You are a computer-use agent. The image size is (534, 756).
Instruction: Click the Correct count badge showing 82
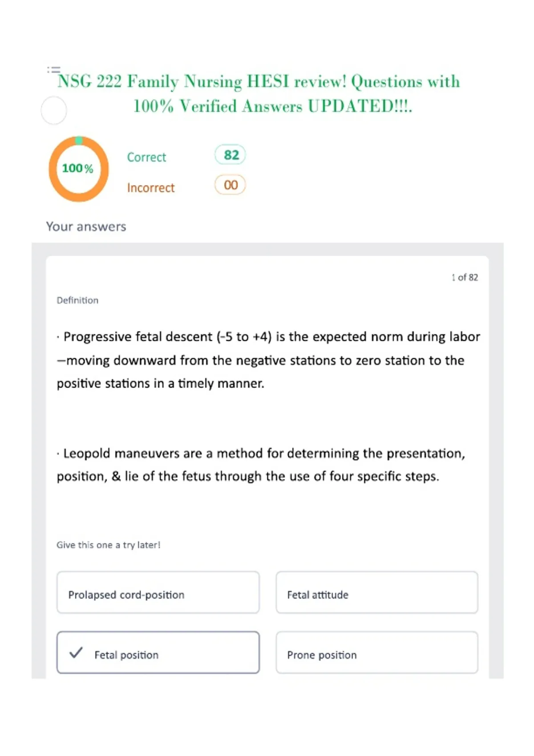(230, 155)
